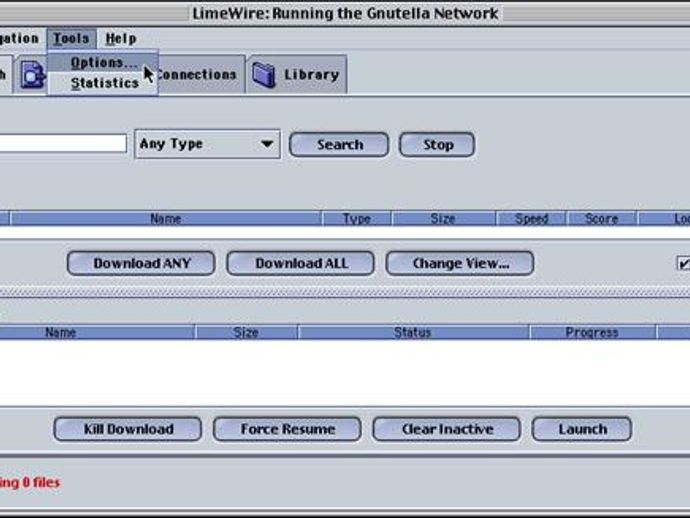Click the Force Resume button
Screen dimensions: 690x518
point(287,429)
